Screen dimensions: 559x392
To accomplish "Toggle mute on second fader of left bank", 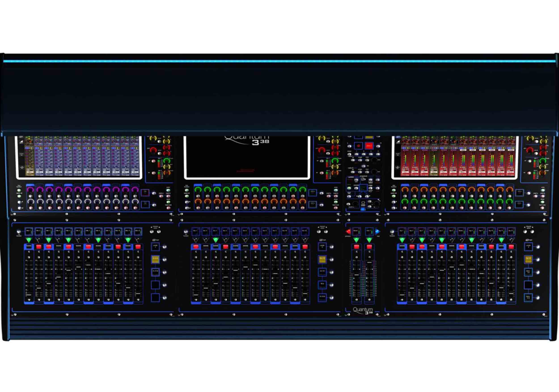I will point(39,247).
